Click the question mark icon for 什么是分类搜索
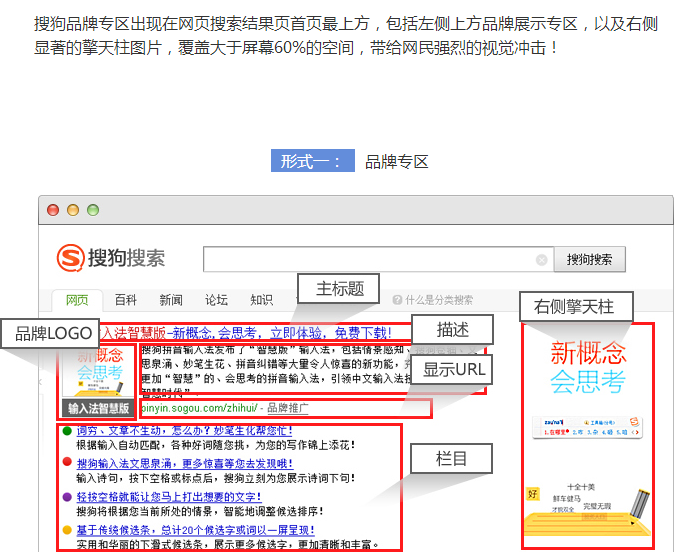 pos(397,300)
